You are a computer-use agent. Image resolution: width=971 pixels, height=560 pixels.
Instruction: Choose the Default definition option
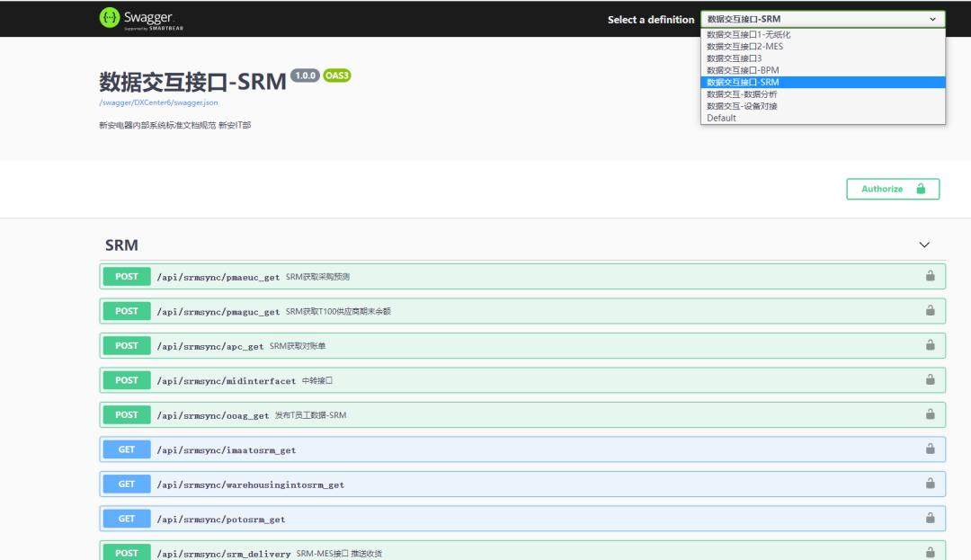click(x=721, y=118)
